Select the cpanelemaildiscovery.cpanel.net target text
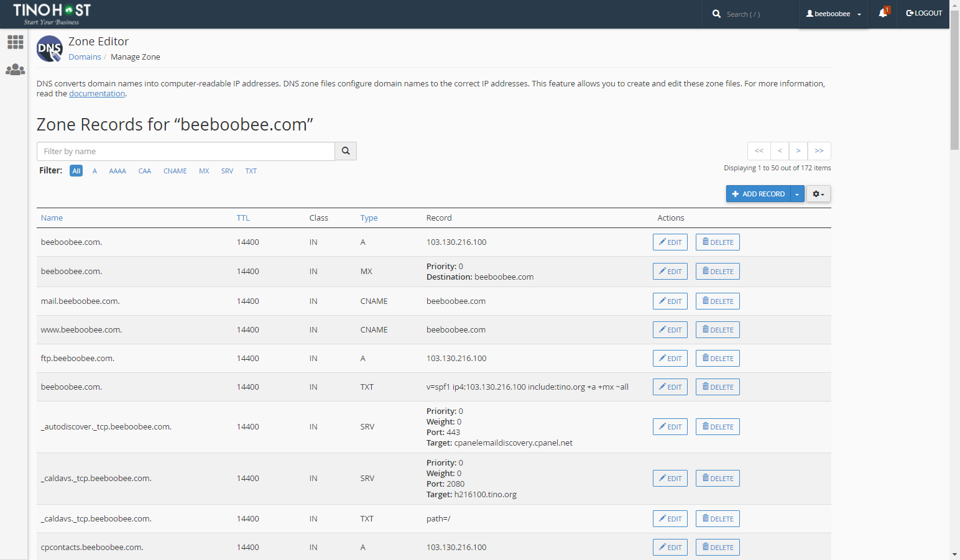This screenshot has height=560, width=960. click(x=514, y=443)
